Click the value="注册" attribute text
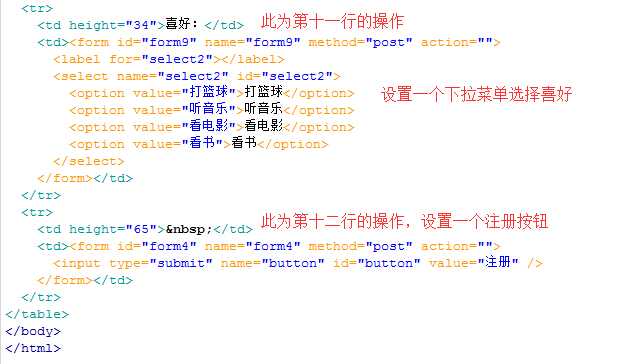The height and width of the screenshot is (364, 635). pyautogui.click(x=474, y=263)
